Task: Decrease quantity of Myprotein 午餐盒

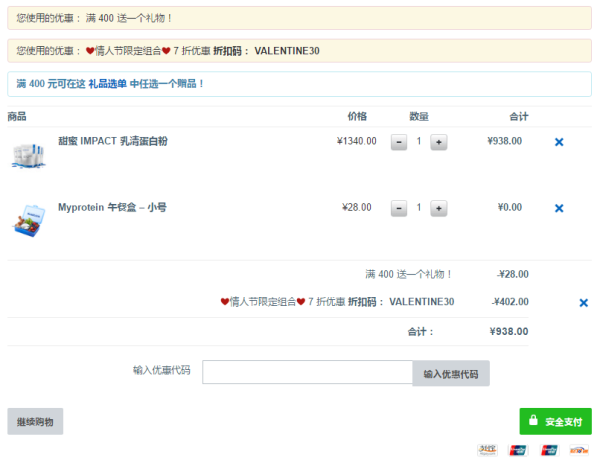Action: [x=398, y=208]
